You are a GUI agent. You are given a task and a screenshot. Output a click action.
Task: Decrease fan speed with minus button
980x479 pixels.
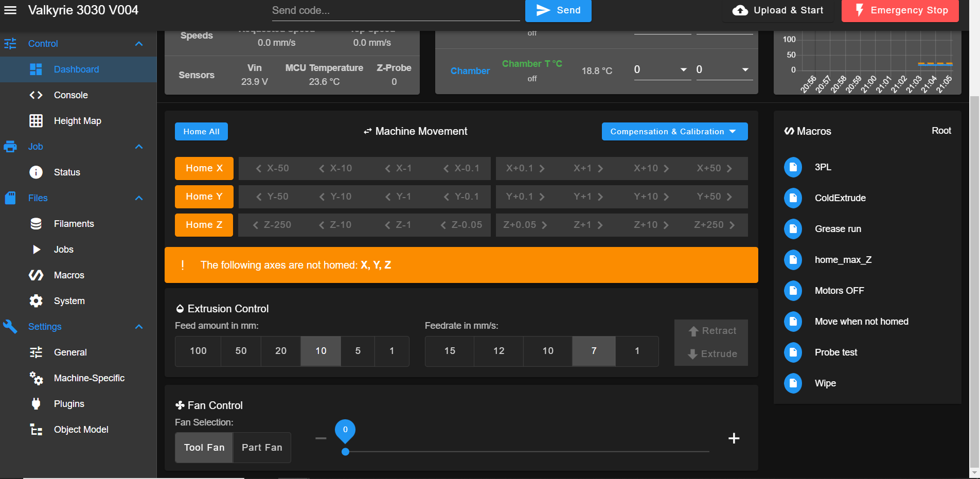(x=321, y=438)
